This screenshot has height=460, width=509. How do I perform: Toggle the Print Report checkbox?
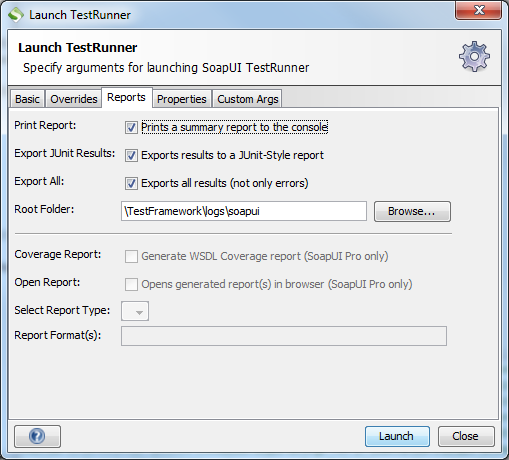coord(131,127)
